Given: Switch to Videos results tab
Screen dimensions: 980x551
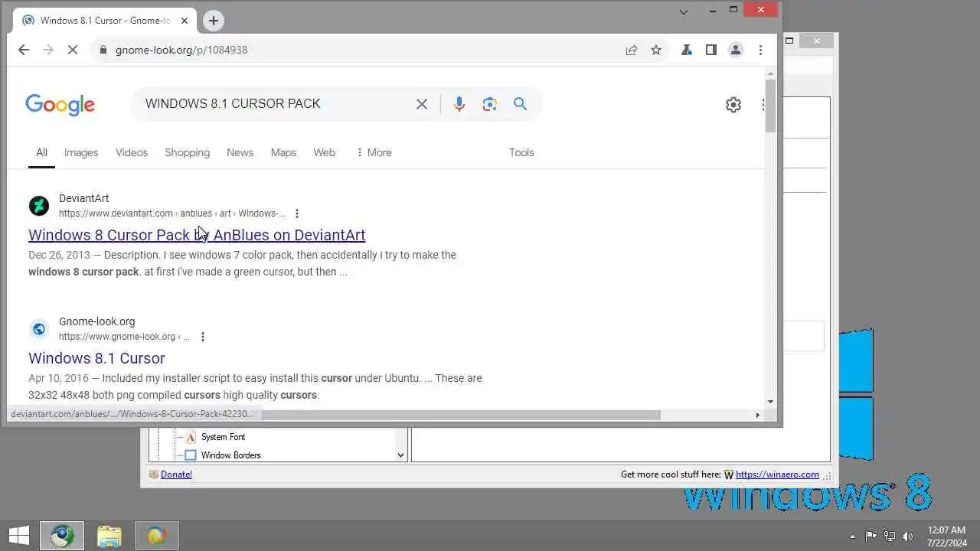Looking at the screenshot, I should click(x=132, y=152).
